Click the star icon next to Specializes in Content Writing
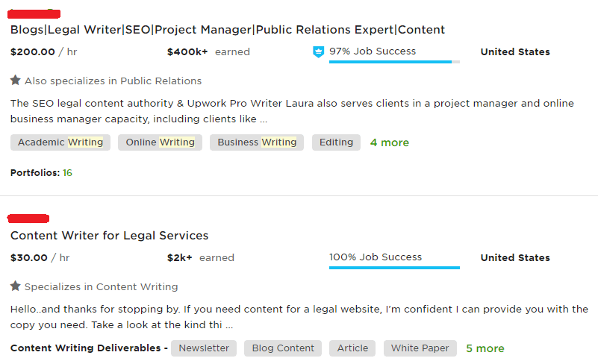Image resolution: width=598 pixels, height=364 pixels. click(15, 286)
